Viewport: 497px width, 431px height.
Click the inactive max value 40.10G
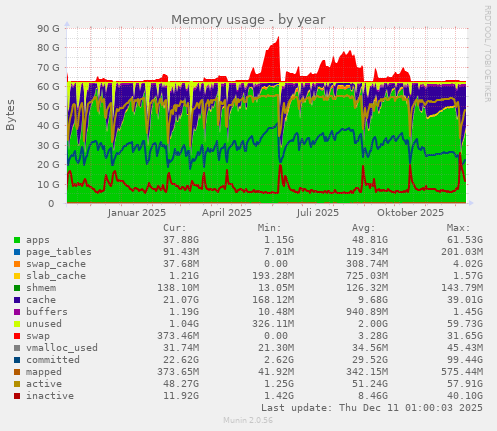pos(465,396)
